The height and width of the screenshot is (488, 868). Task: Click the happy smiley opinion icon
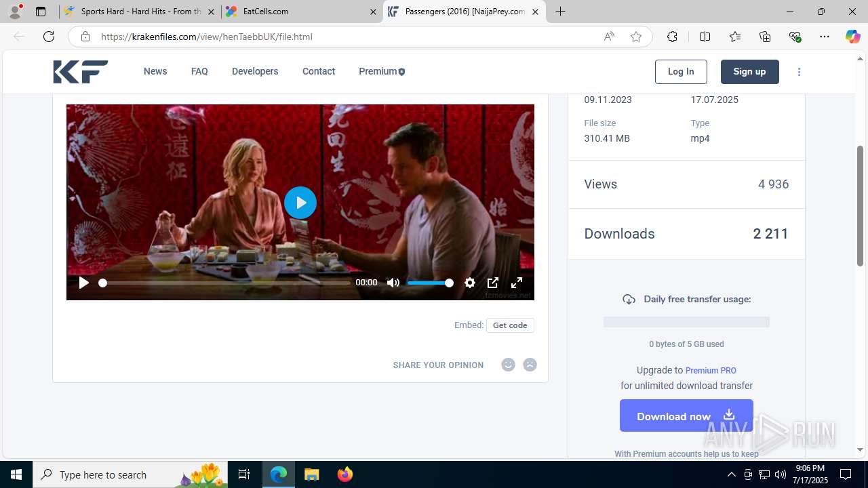click(508, 365)
